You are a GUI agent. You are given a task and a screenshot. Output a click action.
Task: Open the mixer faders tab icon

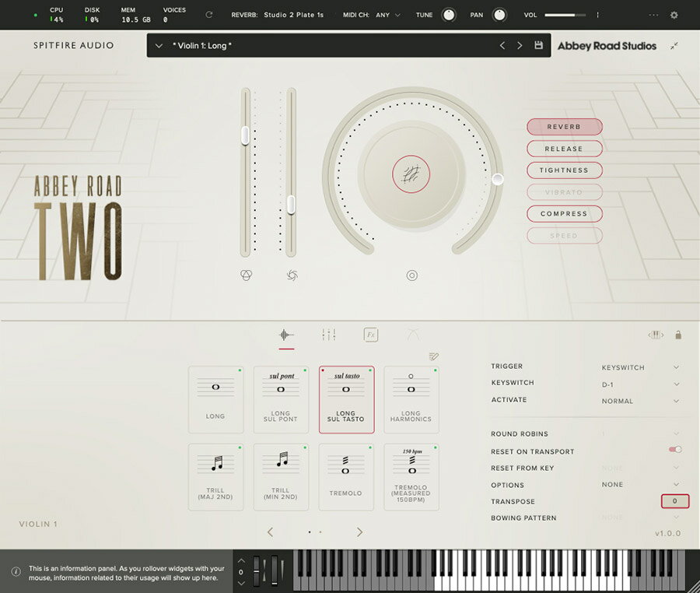click(328, 335)
